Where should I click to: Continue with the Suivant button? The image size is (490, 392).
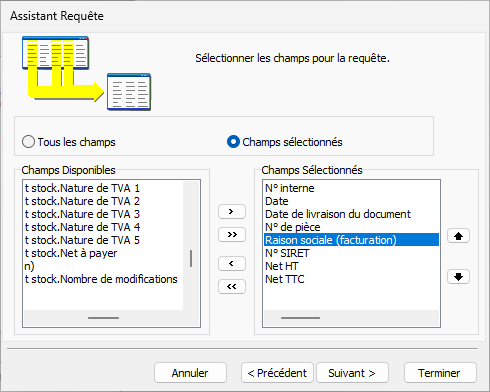(x=352, y=373)
